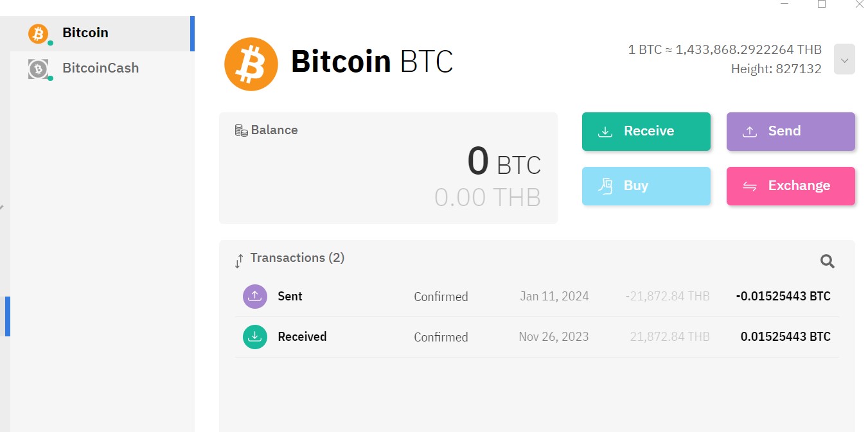Click the large Bitcoin header logo

coord(251,64)
